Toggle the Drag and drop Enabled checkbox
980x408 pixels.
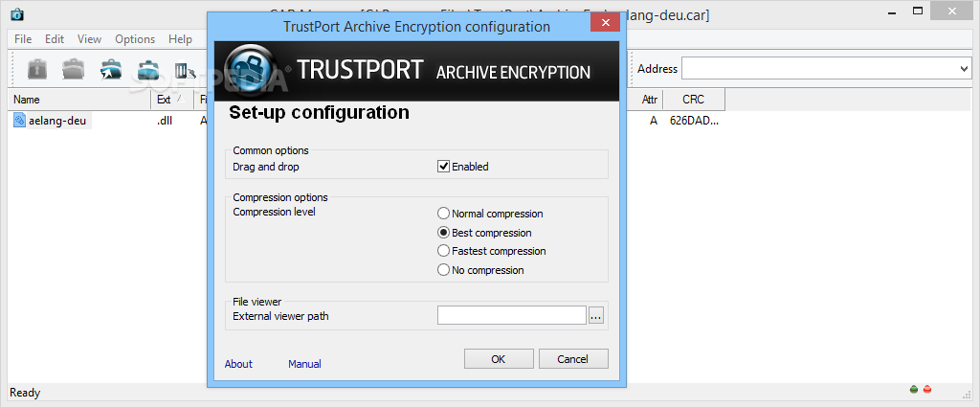coord(443,167)
